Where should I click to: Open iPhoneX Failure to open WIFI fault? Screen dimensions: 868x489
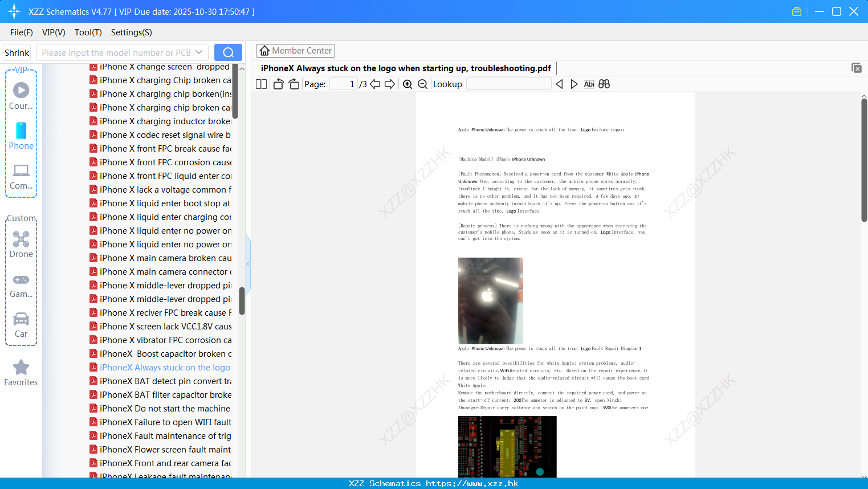tap(161, 422)
